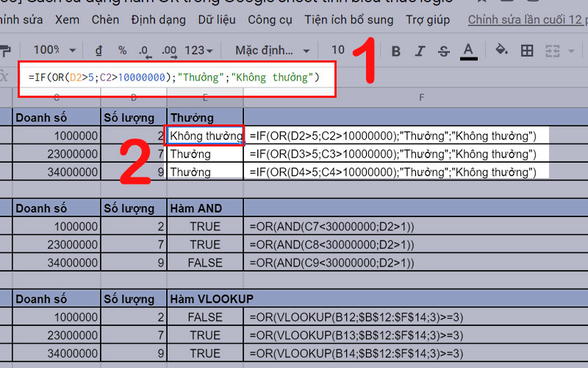The height and width of the screenshot is (368, 588).
Task: Select FALSE cell in VLOOKUP table
Action: click(x=205, y=317)
